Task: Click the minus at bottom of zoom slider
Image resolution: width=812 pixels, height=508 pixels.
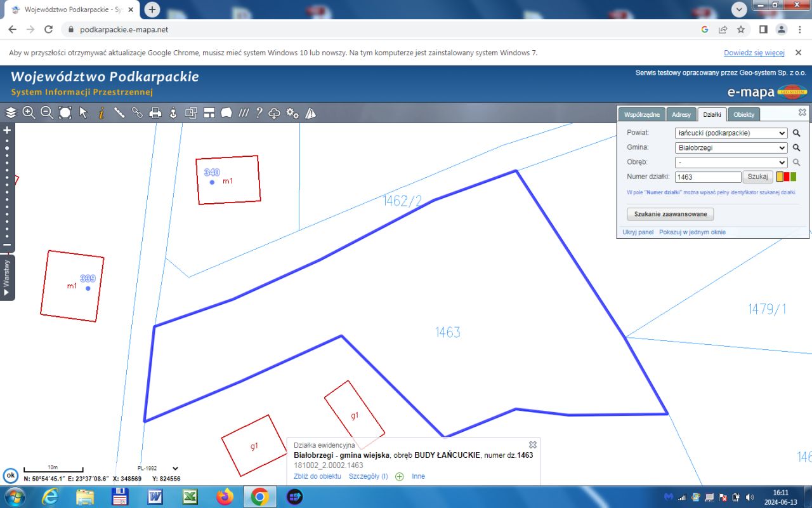Action: point(8,244)
